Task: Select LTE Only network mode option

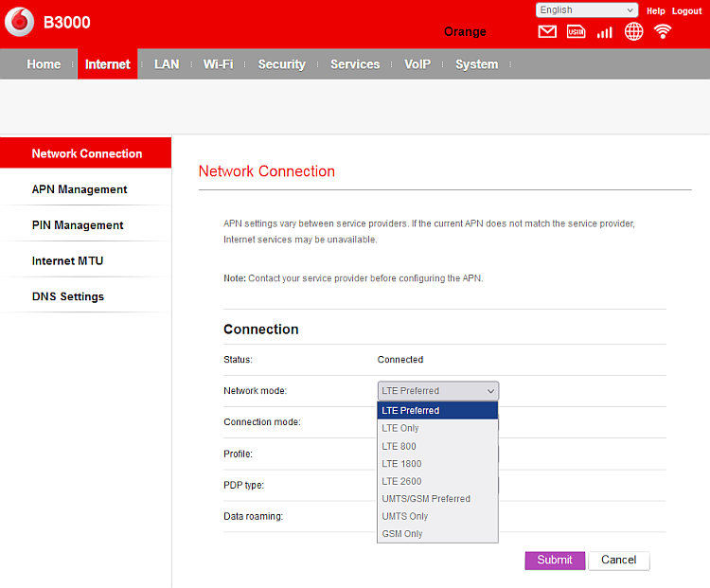Action: [x=400, y=428]
